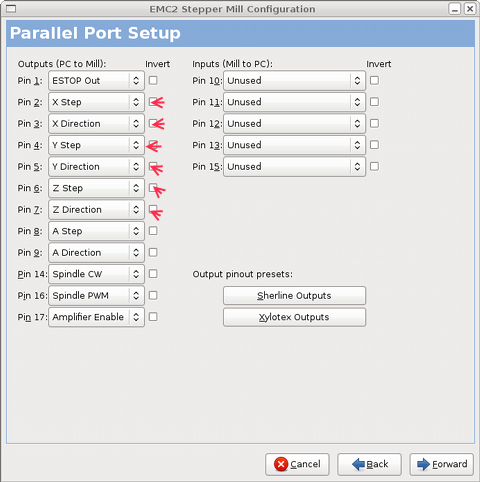Enable Invert for input Pin 11
The width and height of the screenshot is (480, 482).
coord(374,102)
